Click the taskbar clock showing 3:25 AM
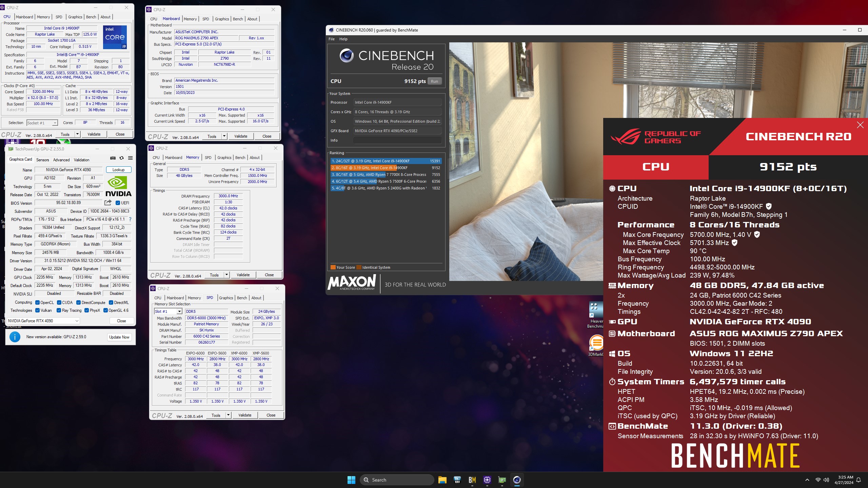868x488 pixels. (844, 480)
